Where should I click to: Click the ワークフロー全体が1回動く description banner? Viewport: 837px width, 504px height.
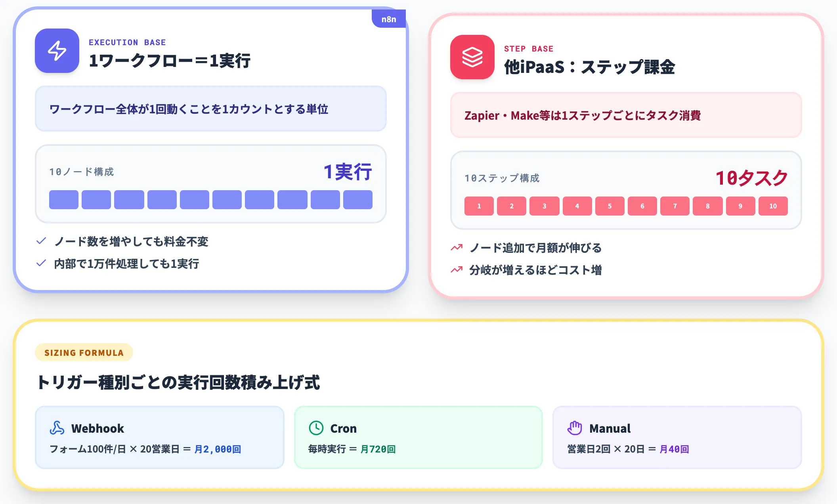point(211,109)
